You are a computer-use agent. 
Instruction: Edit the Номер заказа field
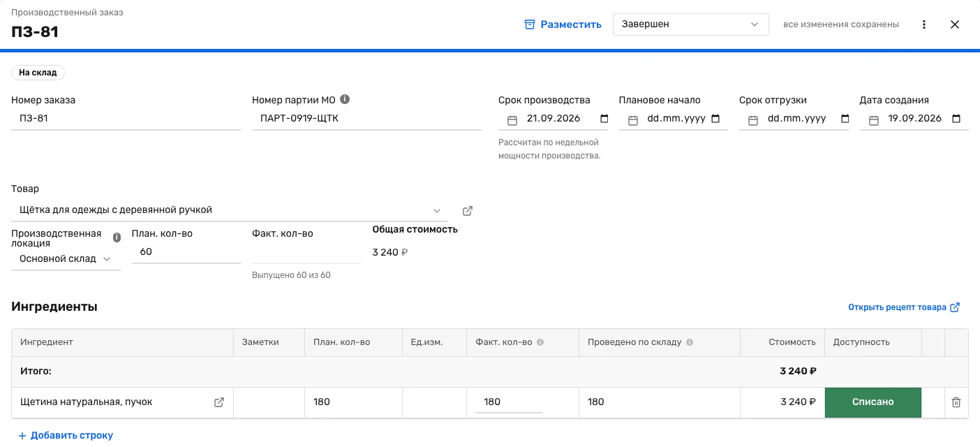click(126, 119)
